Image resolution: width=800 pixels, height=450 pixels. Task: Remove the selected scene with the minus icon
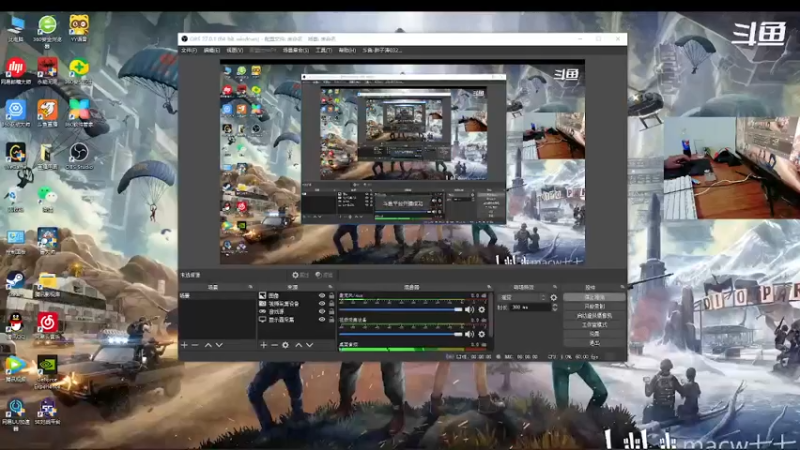coord(195,345)
